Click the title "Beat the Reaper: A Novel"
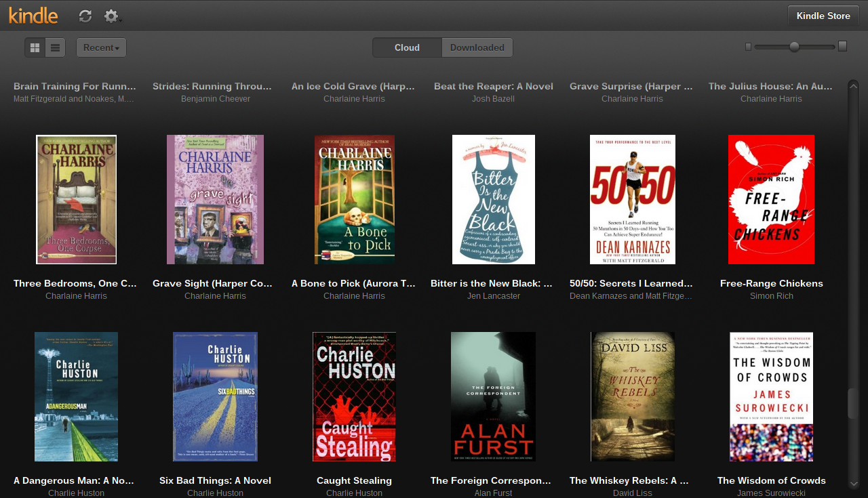This screenshot has width=868, height=498. click(x=494, y=86)
